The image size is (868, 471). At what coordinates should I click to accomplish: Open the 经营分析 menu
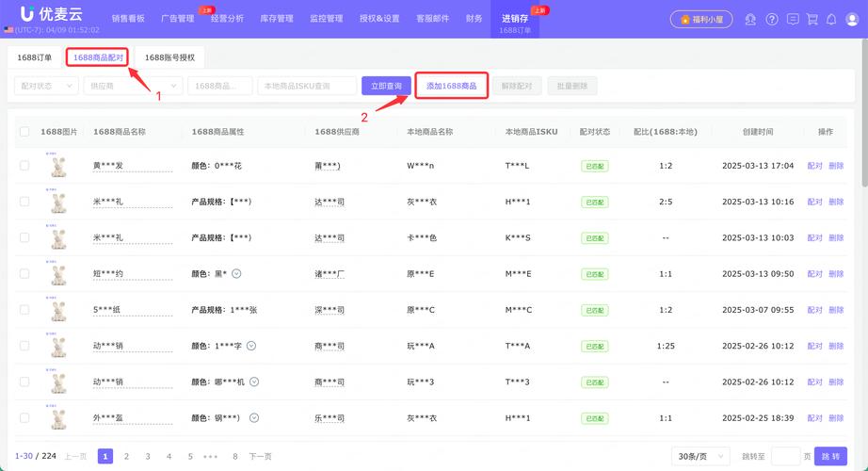coord(227,18)
